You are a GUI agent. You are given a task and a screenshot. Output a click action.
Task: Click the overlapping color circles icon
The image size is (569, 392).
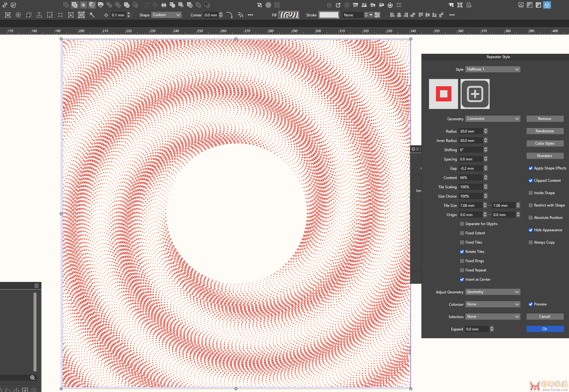[547, 5]
